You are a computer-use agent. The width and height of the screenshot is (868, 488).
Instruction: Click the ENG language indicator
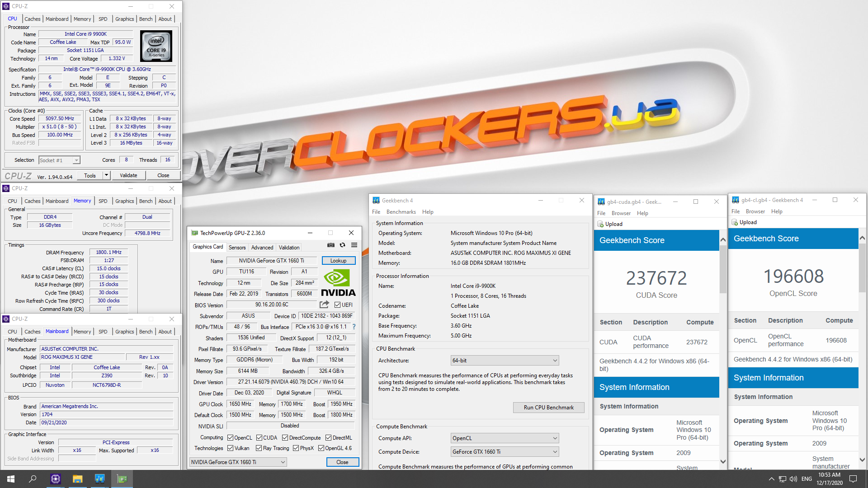coord(807,479)
